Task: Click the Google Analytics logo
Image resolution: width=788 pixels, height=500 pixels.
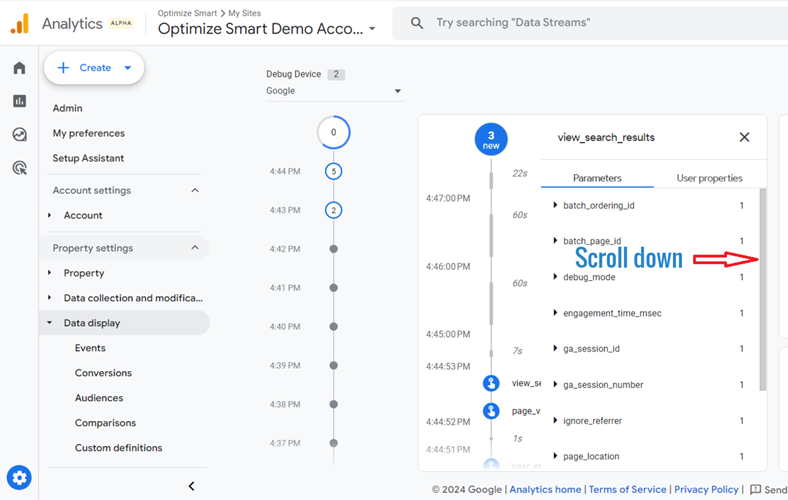Action: pos(20,24)
